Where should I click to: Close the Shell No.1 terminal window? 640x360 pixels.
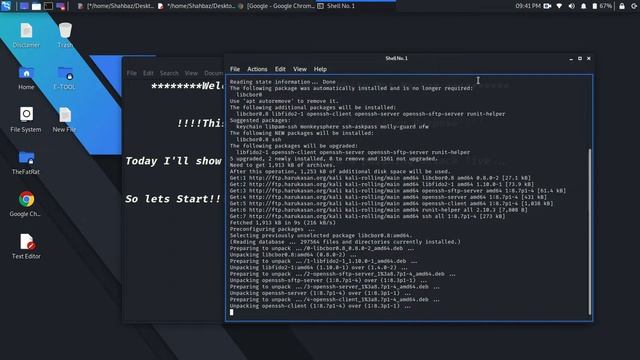[x=589, y=59]
